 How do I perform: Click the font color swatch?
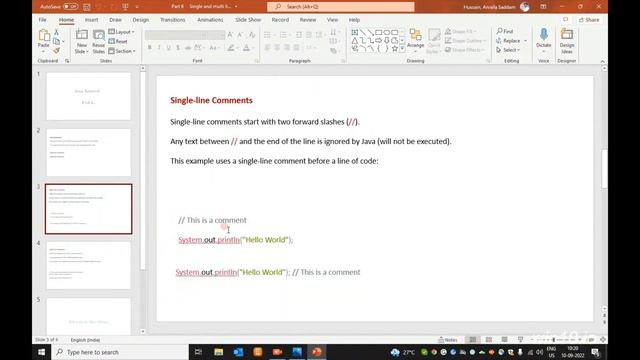pyautogui.click(x=246, y=48)
